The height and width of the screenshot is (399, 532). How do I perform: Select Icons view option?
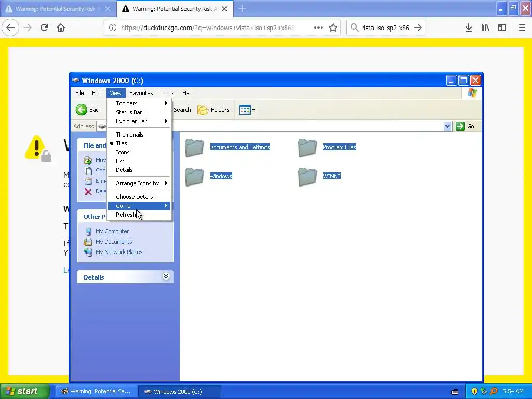point(139,152)
